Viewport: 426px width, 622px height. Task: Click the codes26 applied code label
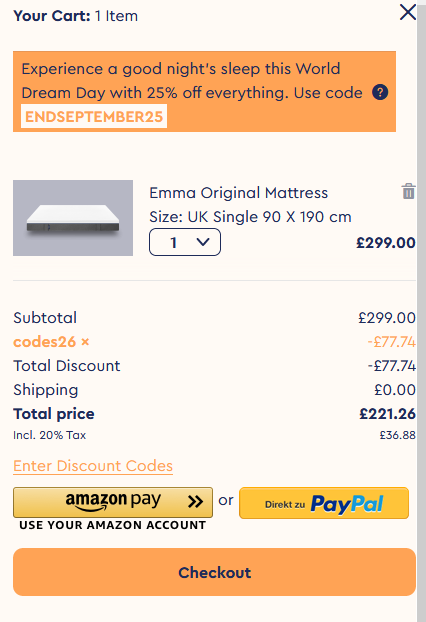pos(44,342)
